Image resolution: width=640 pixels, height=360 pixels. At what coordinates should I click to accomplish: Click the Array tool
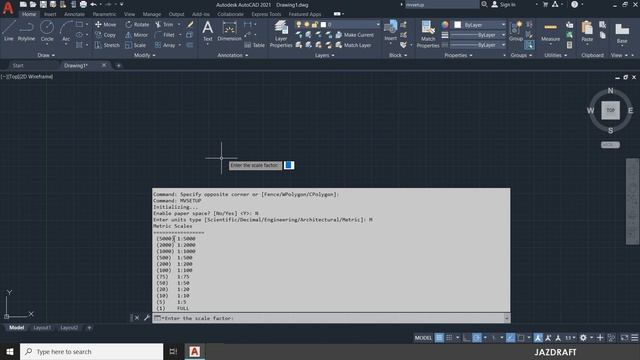tap(165, 45)
